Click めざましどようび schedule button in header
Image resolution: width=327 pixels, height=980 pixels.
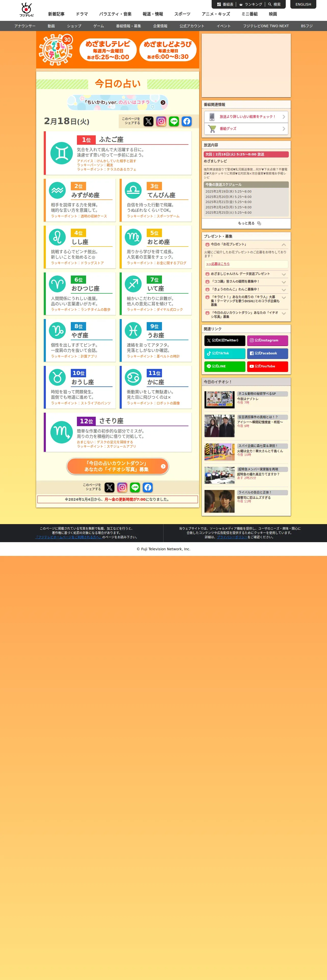(168, 50)
